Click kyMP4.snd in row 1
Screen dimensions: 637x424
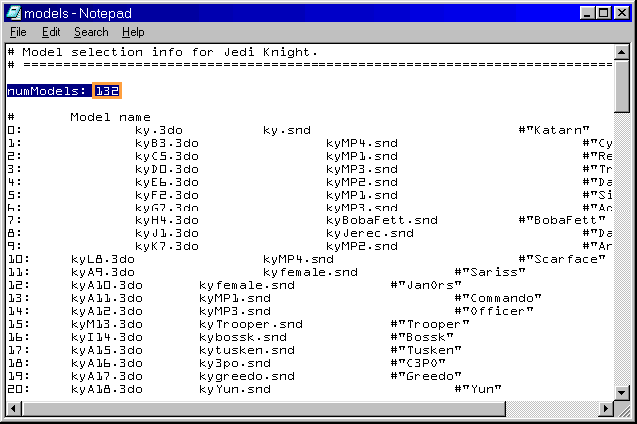click(362, 143)
